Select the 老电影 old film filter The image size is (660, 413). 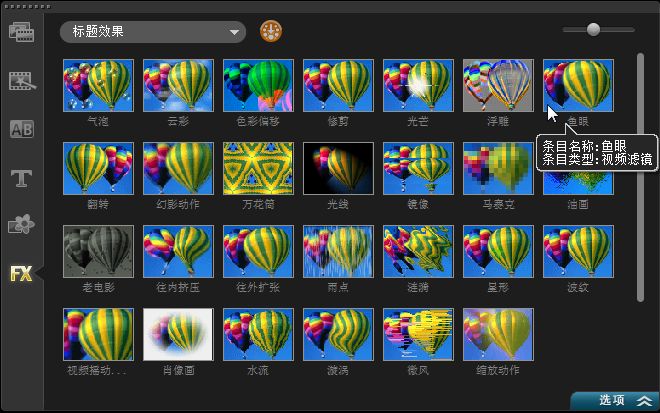click(x=98, y=251)
